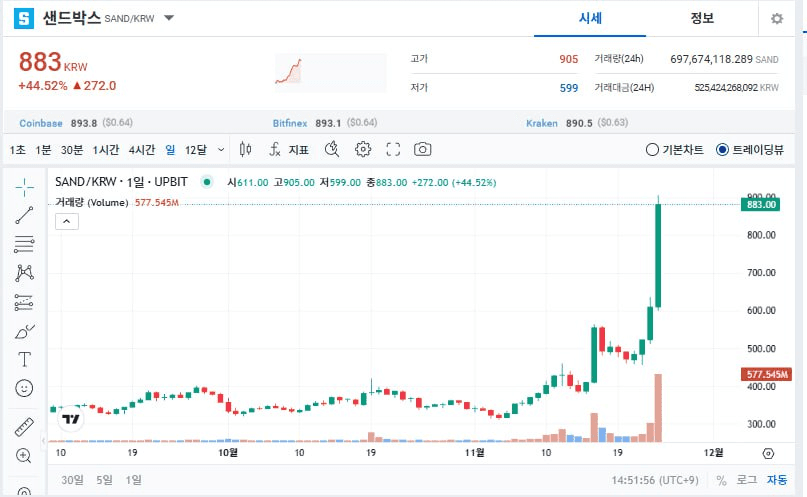The width and height of the screenshot is (807, 497).
Task: Click the SAND/KRW · 1일 · UPBIT title
Action: (121, 182)
